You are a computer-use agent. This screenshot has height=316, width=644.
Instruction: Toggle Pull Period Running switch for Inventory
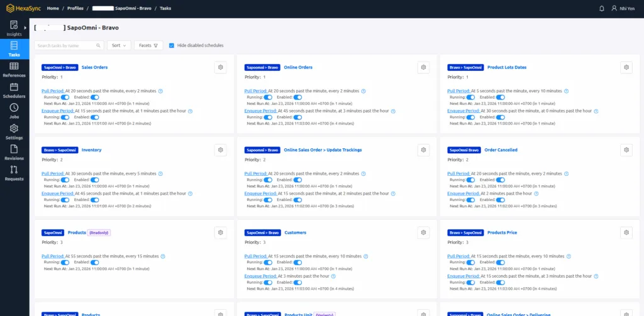click(x=65, y=180)
